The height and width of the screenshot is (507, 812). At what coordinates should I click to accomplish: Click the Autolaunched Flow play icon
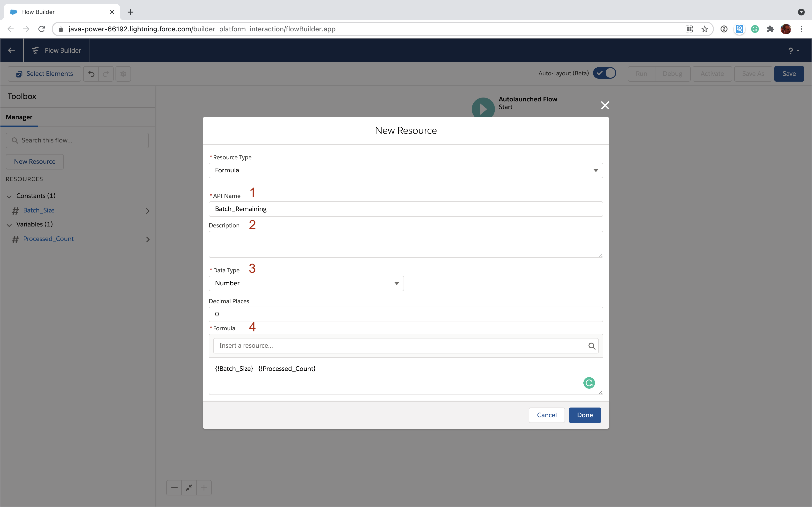tap(482, 107)
